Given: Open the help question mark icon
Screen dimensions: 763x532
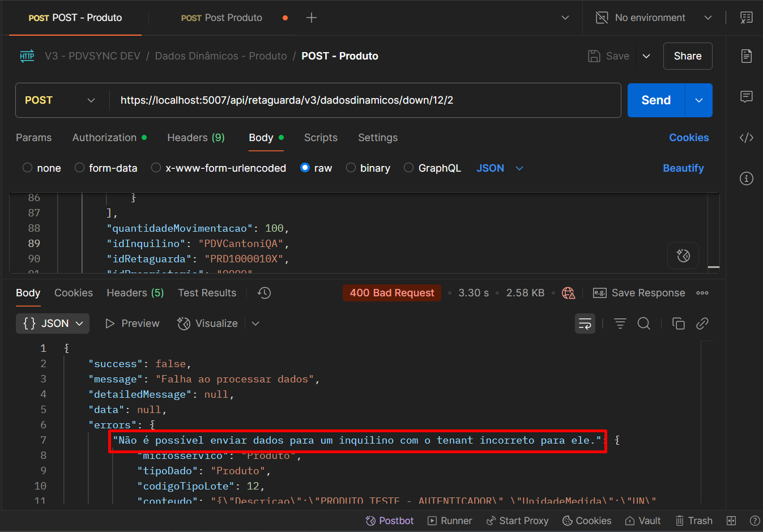Looking at the screenshot, I should [x=755, y=521].
